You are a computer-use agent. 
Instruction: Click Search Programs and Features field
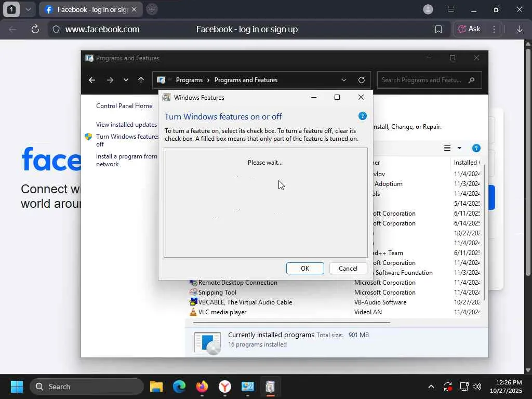[429, 80]
